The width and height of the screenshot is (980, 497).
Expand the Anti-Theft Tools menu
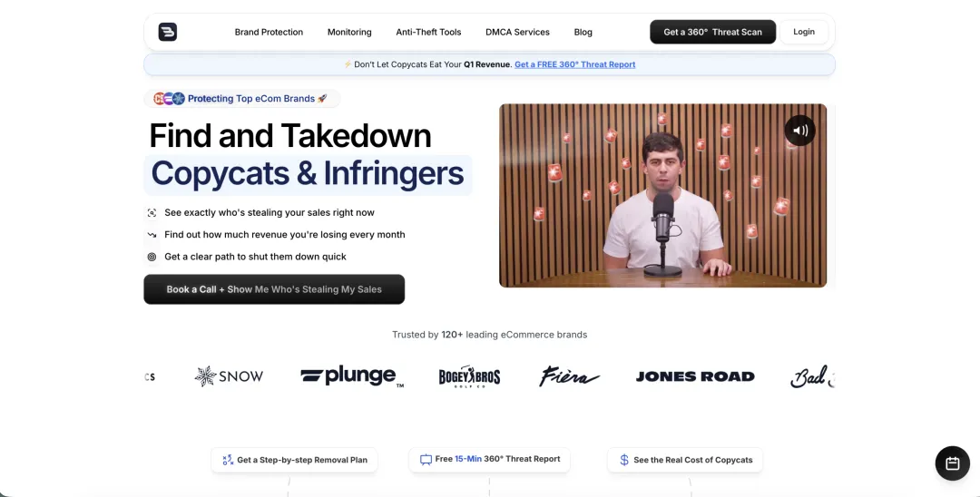(x=428, y=32)
